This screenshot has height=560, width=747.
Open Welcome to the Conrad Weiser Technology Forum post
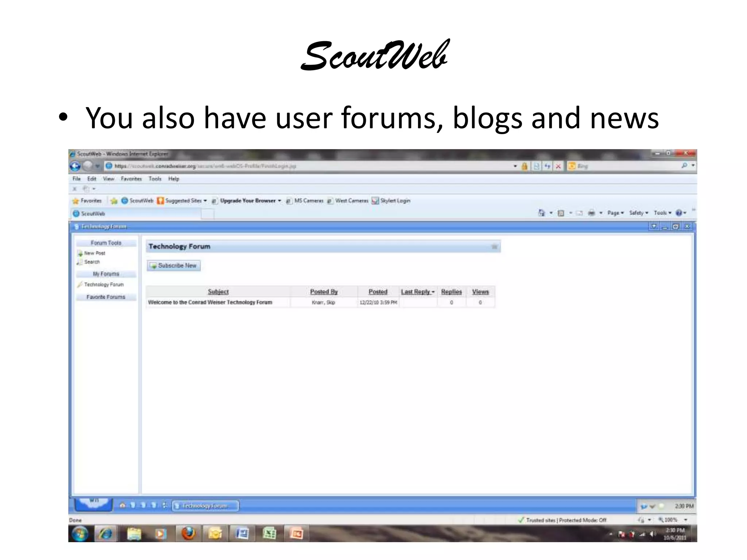[210, 302]
